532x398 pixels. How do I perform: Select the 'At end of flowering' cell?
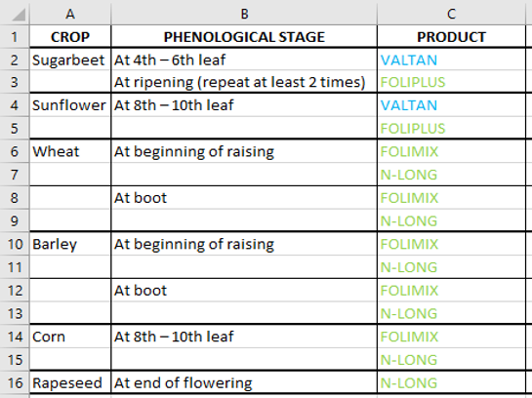coord(244,382)
